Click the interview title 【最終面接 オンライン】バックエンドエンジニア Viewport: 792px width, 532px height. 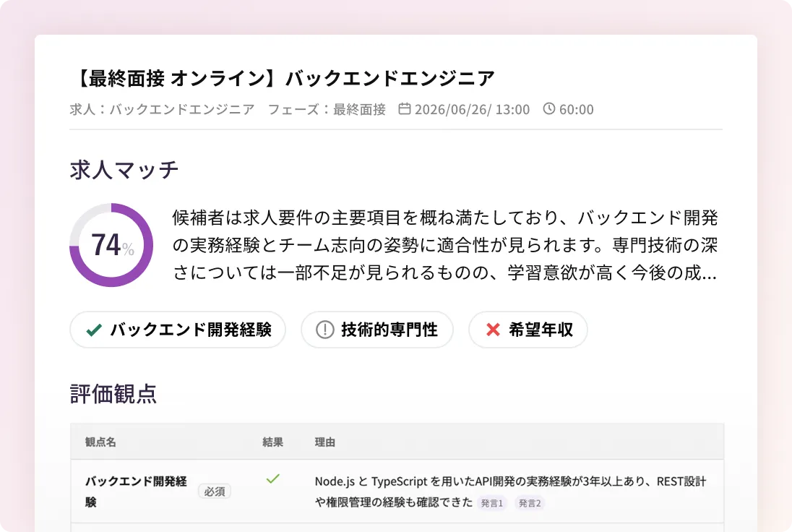click(283, 78)
